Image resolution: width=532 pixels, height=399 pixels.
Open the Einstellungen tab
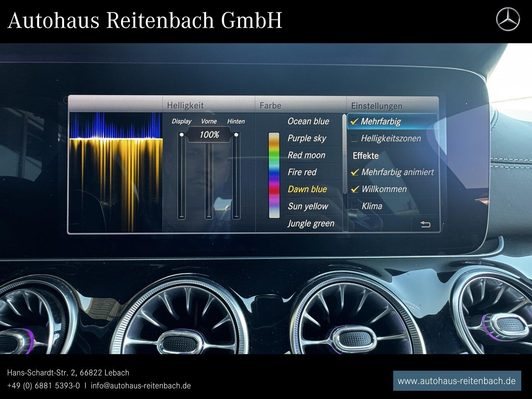[392, 106]
